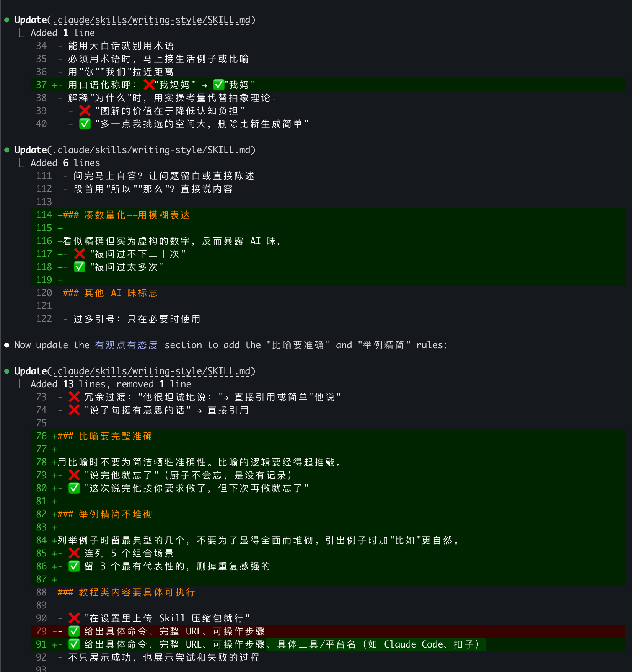Click the green checkmark before "被问过太多次"
The image size is (632, 672).
pyautogui.click(x=79, y=267)
